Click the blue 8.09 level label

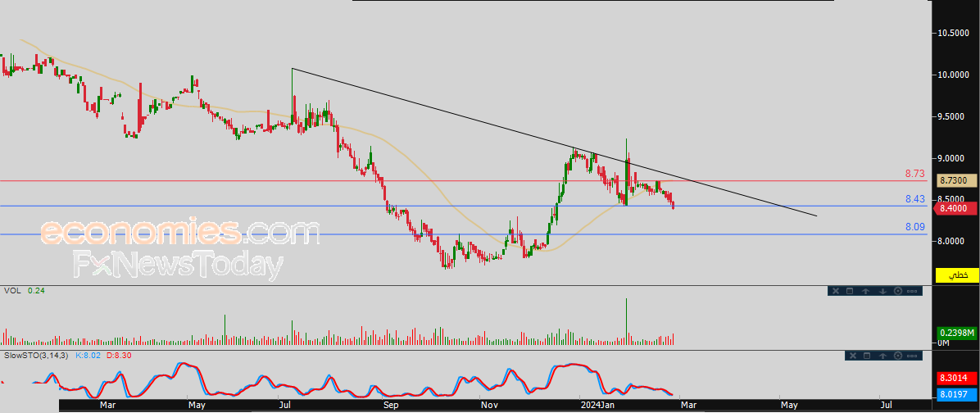914,228
